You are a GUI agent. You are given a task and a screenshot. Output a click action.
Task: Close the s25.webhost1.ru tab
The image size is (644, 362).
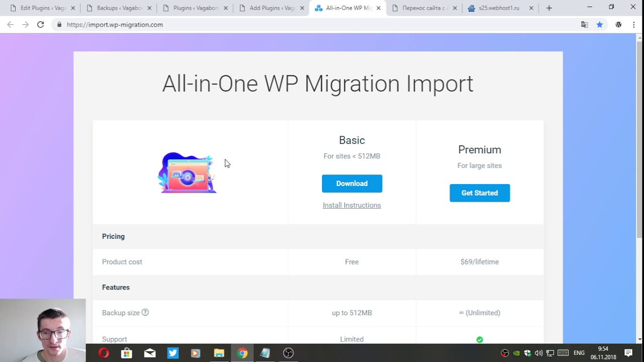[531, 8]
